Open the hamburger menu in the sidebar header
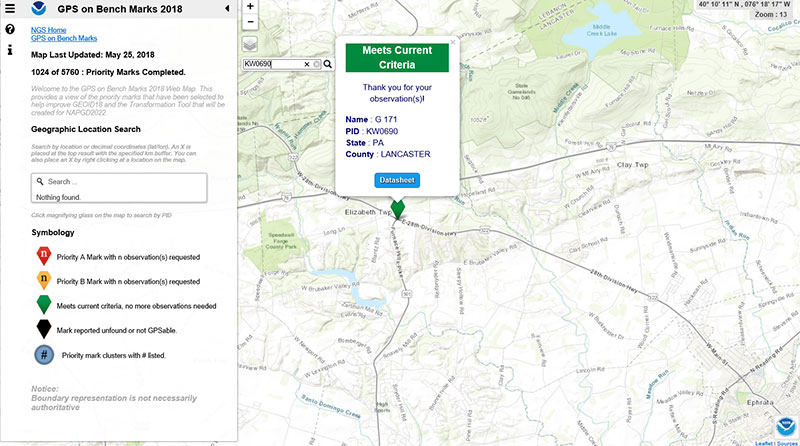800x446 pixels. (10, 8)
